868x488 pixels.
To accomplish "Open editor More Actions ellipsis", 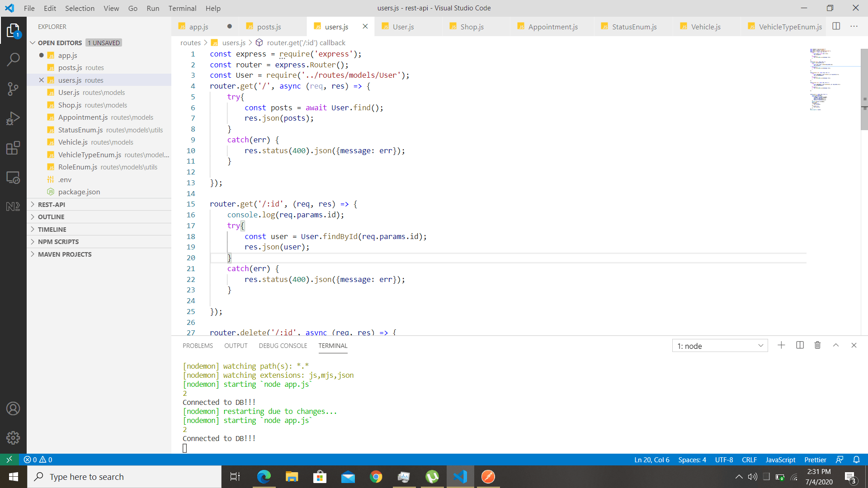I will coord(854,26).
